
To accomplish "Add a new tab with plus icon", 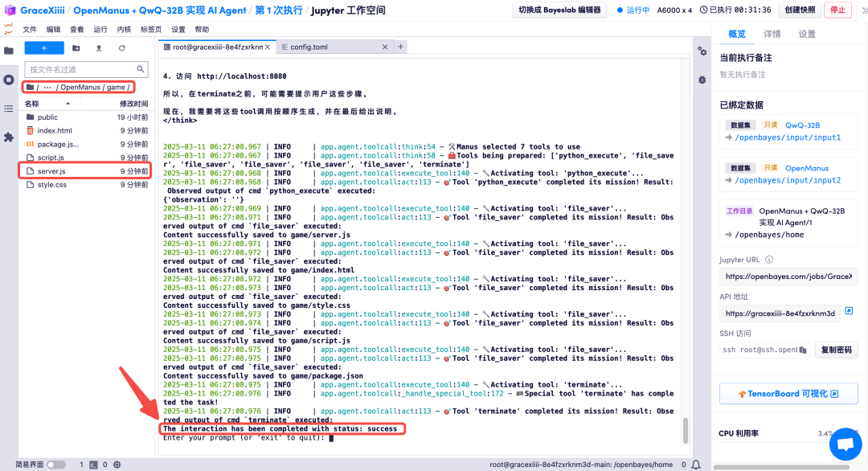I will 400,47.
